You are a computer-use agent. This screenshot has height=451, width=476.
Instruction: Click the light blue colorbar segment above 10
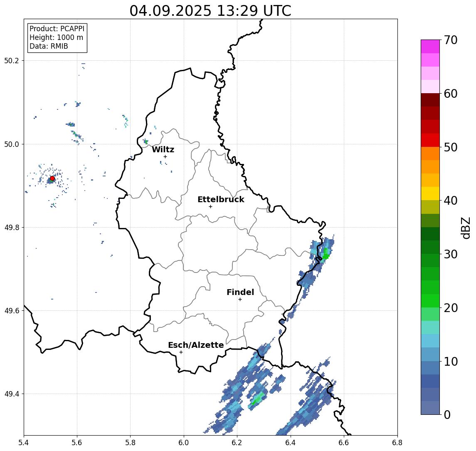click(x=430, y=354)
